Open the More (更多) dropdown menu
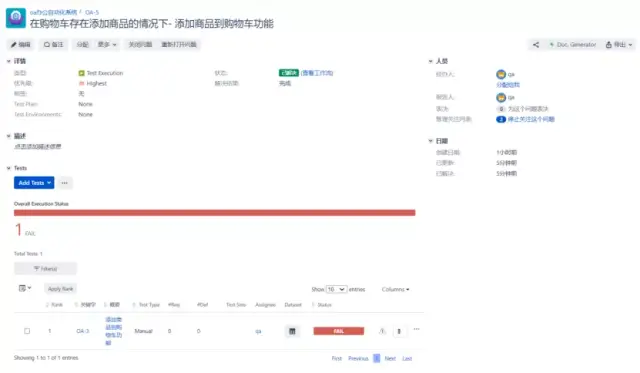Image resolution: width=640 pixels, height=373 pixels. point(107,44)
